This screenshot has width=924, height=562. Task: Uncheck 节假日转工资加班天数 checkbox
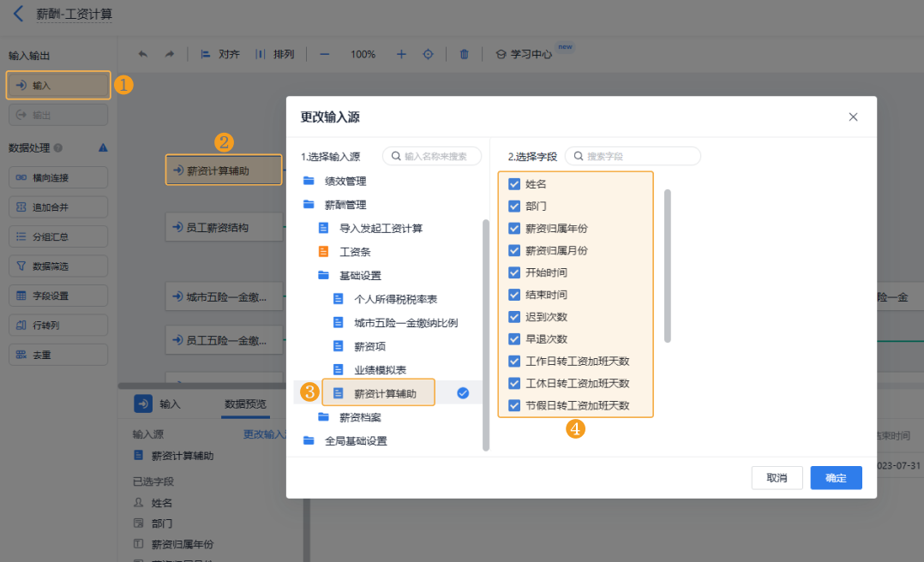514,405
